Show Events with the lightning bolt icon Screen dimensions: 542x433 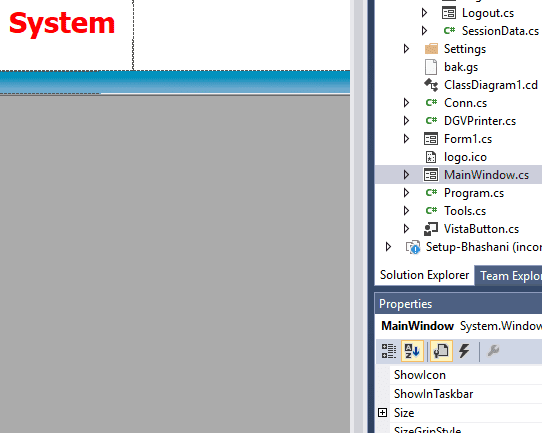coord(464,351)
